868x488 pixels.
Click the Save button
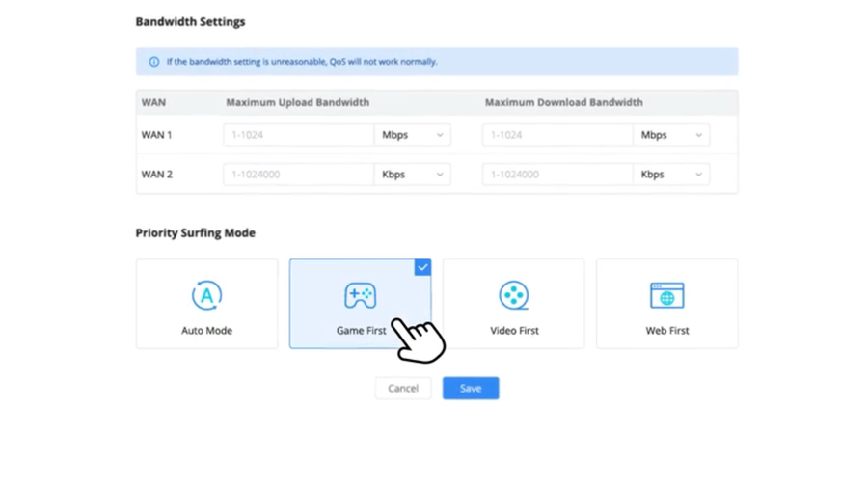(471, 389)
